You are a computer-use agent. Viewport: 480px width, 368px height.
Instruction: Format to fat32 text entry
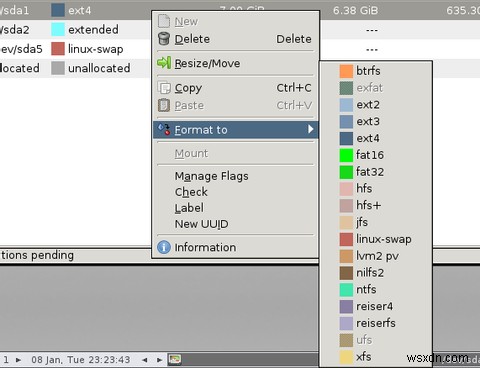tap(370, 172)
